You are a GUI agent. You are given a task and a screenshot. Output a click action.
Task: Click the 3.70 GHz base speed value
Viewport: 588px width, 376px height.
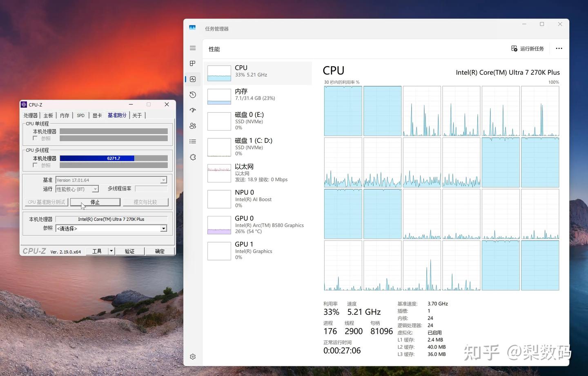point(438,304)
